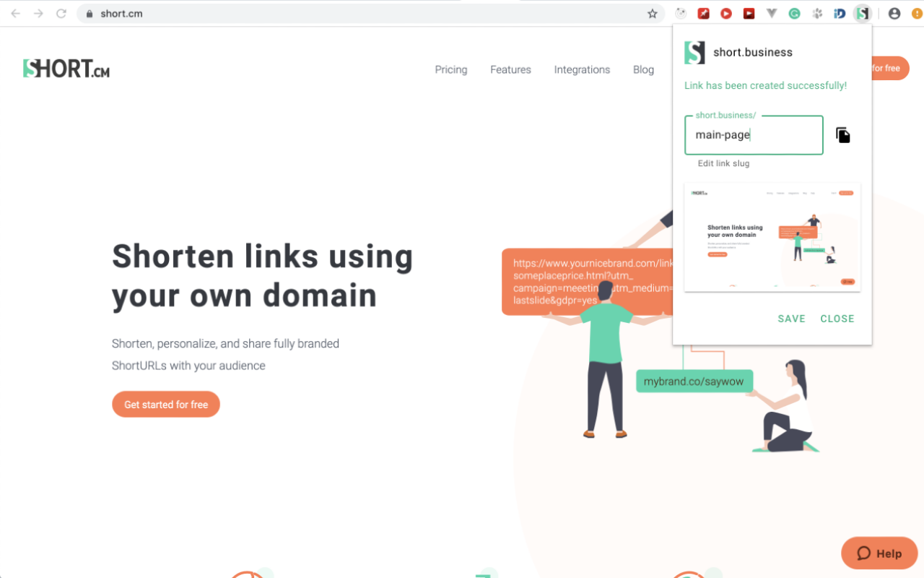
Task: Open the Blog link
Action: click(643, 69)
